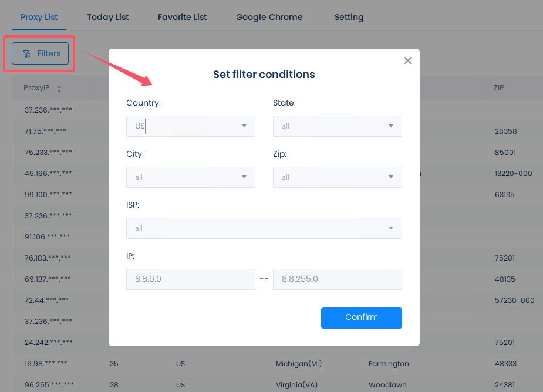Sort by the ProxyIP column arrows
This screenshot has width=543, height=392.
pyautogui.click(x=59, y=89)
